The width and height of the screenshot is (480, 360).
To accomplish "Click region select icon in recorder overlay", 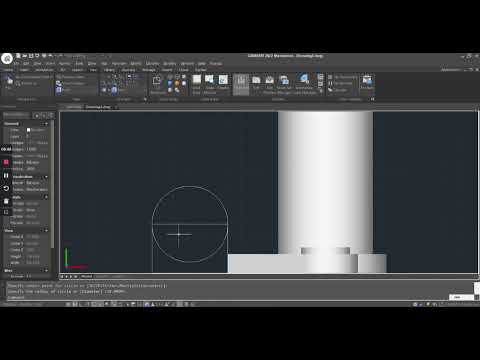I will click(6, 212).
